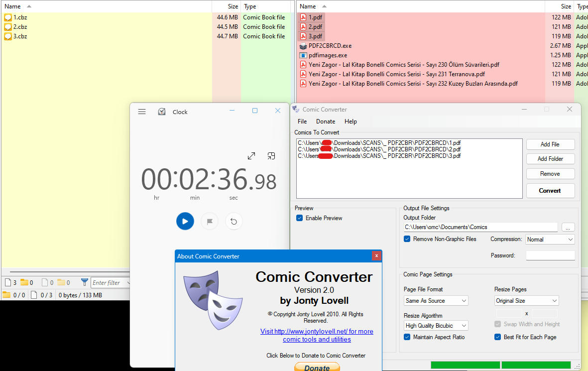Visit the jontylovell.net link in About dialog

pos(317,335)
